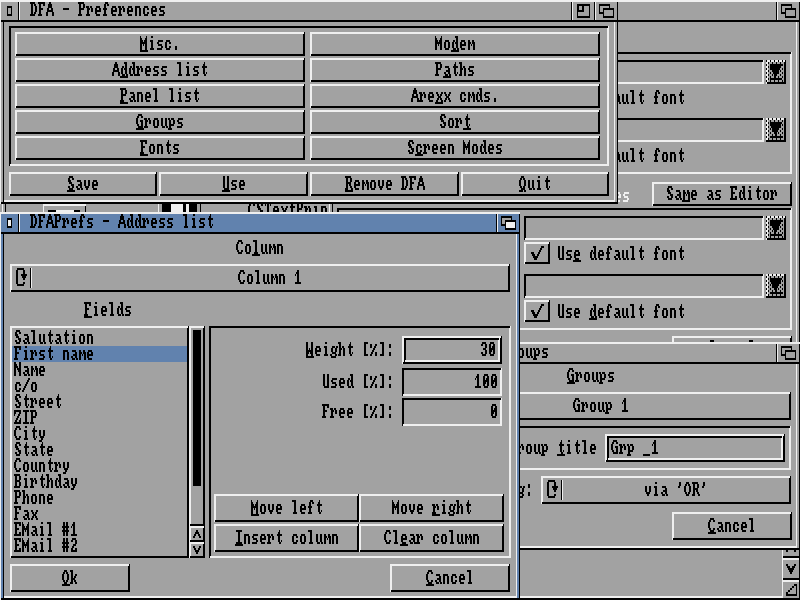Screen dimensions: 800x600
Task: Switch to the Fonts preferences section
Action: [159, 148]
